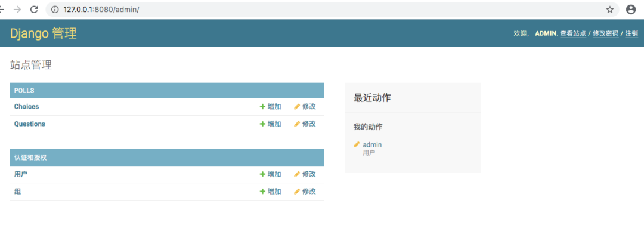Screen dimensions: 644x231
Task: Open the Questions model list
Action: tap(30, 124)
